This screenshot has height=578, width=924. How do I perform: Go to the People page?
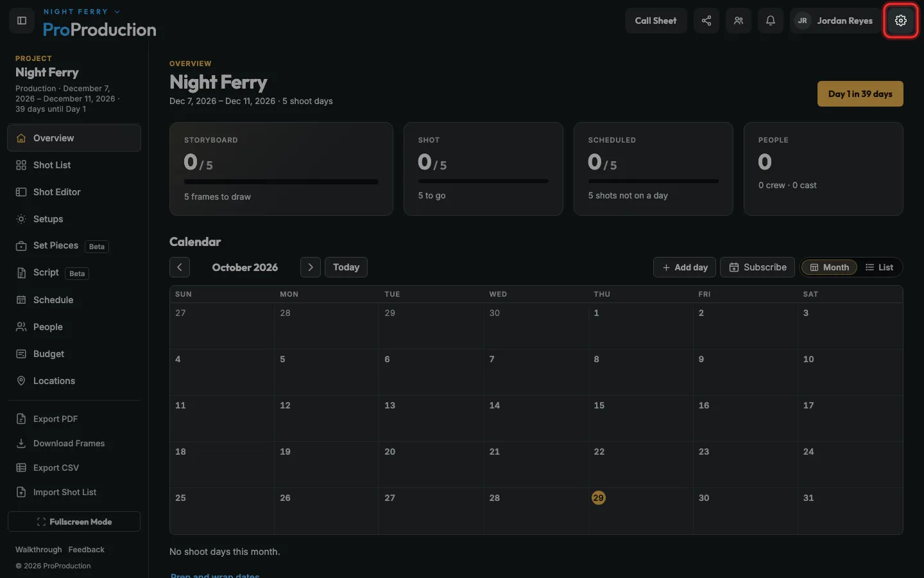point(74,327)
